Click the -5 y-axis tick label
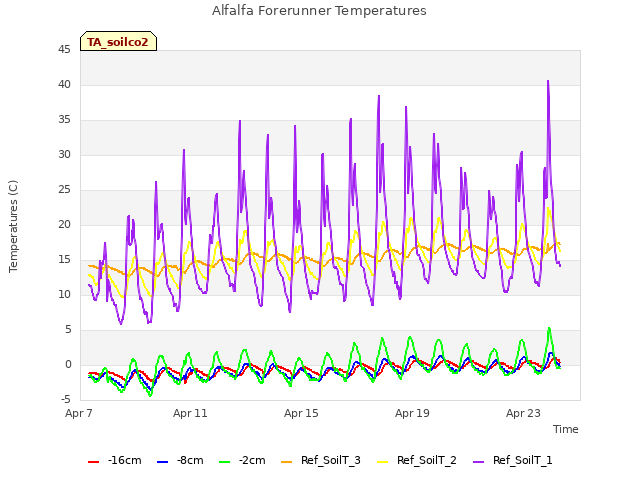This screenshot has width=640, height=480. pyautogui.click(x=66, y=399)
